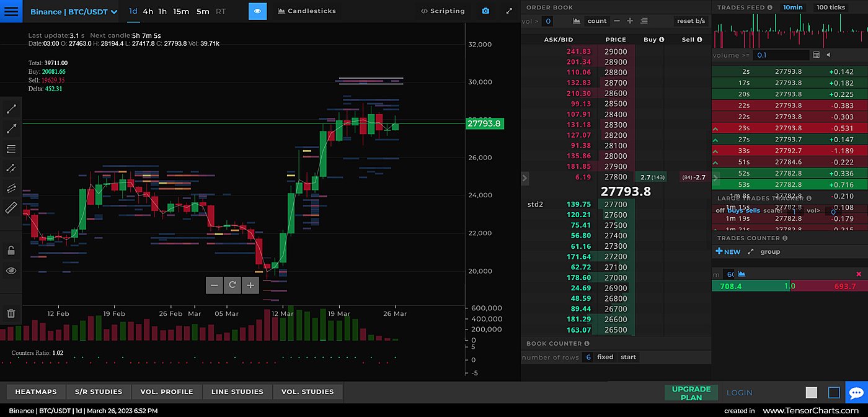This screenshot has width=868, height=417.
Task: Zoom in chart with plus button
Action: pos(250,285)
